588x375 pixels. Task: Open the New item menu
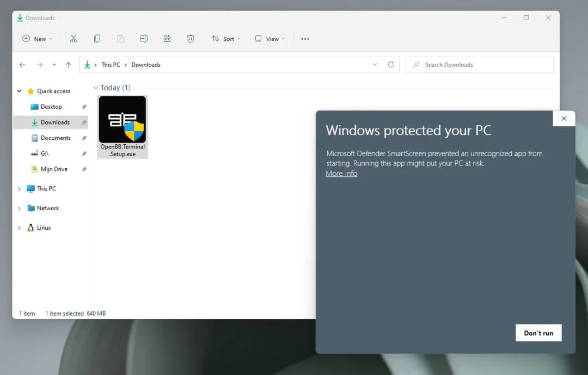click(x=37, y=39)
